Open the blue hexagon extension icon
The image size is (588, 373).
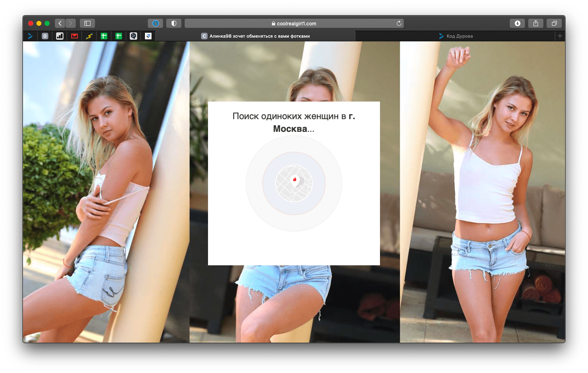point(155,23)
